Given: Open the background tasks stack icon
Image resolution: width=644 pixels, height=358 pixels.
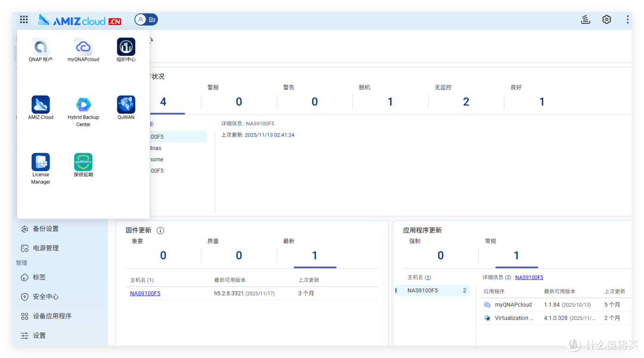Looking at the screenshot, I should click(x=586, y=19).
